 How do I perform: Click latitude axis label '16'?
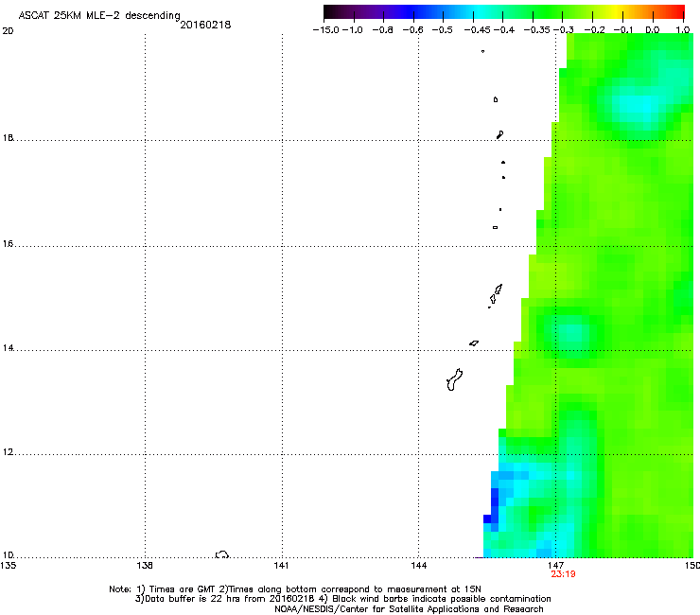(8, 244)
